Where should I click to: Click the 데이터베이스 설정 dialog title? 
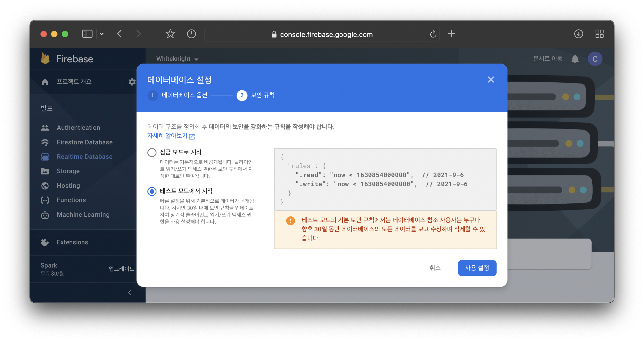click(x=179, y=80)
